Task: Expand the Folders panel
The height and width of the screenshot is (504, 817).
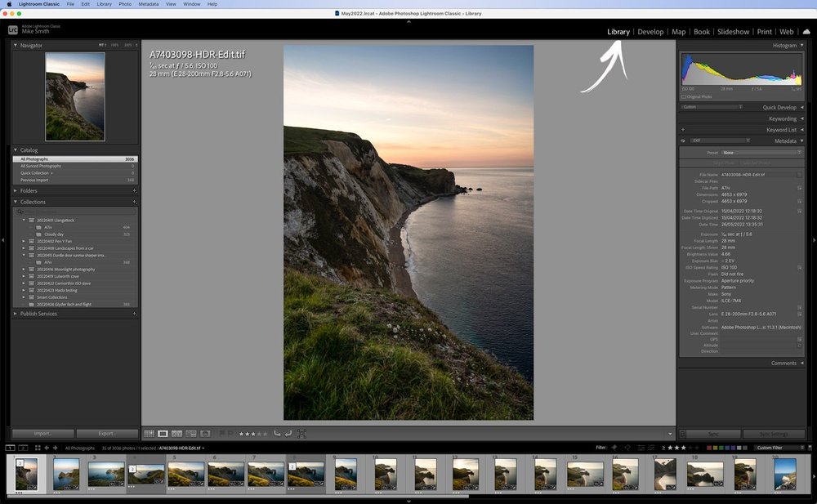Action: tap(15, 191)
